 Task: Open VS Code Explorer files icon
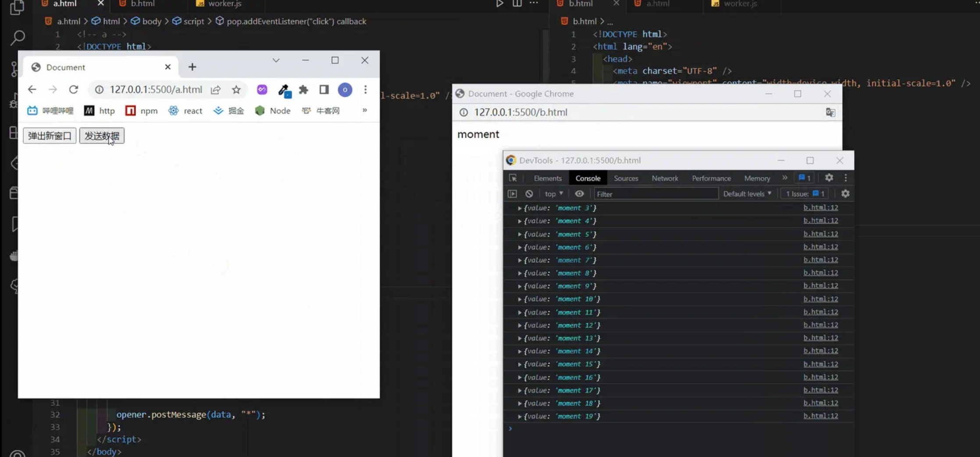[17, 7]
